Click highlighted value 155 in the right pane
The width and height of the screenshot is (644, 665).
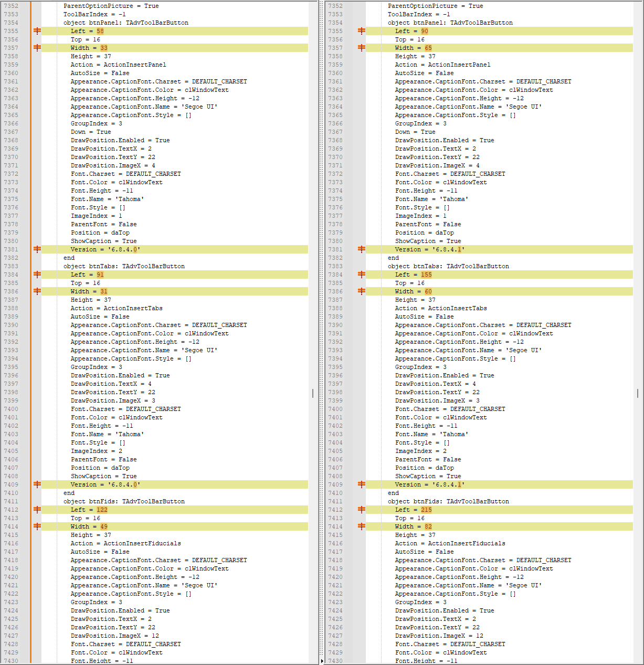[426, 275]
